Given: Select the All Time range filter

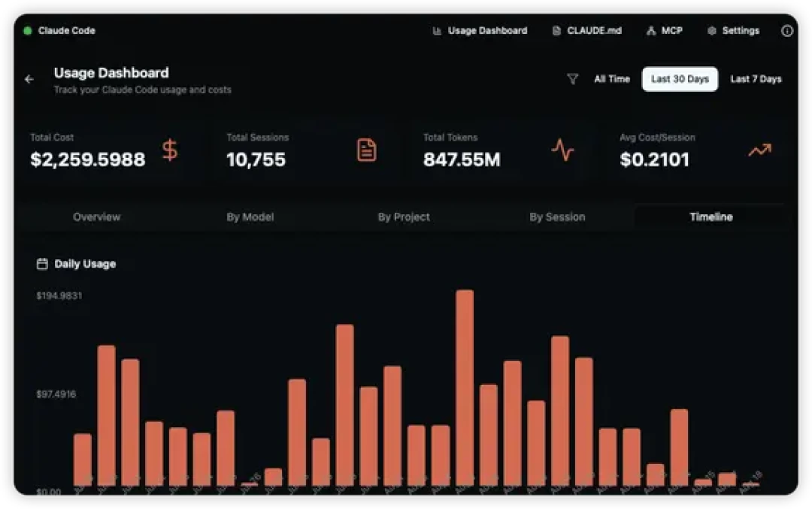Looking at the screenshot, I should [x=612, y=79].
